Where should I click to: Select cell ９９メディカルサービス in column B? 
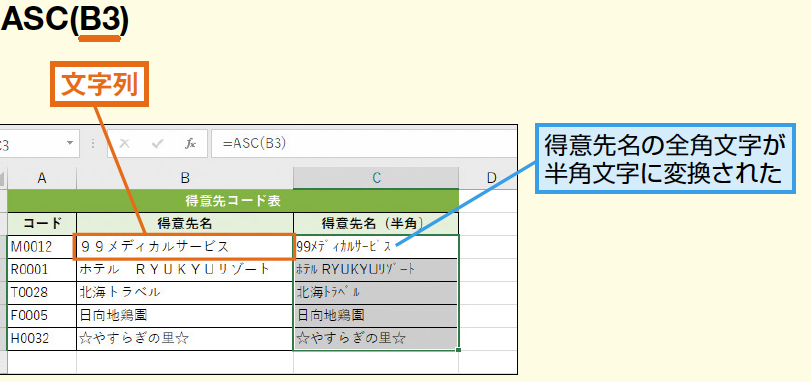(x=185, y=247)
